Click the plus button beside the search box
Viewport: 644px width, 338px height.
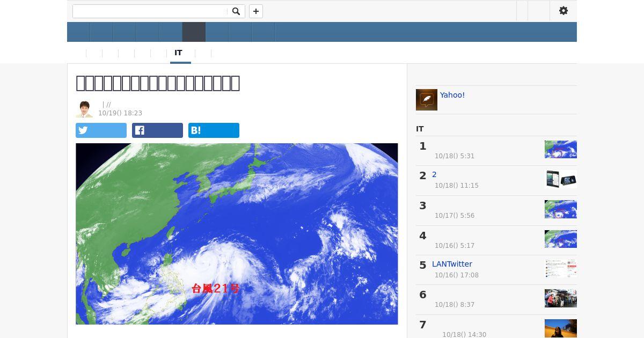pos(256,11)
